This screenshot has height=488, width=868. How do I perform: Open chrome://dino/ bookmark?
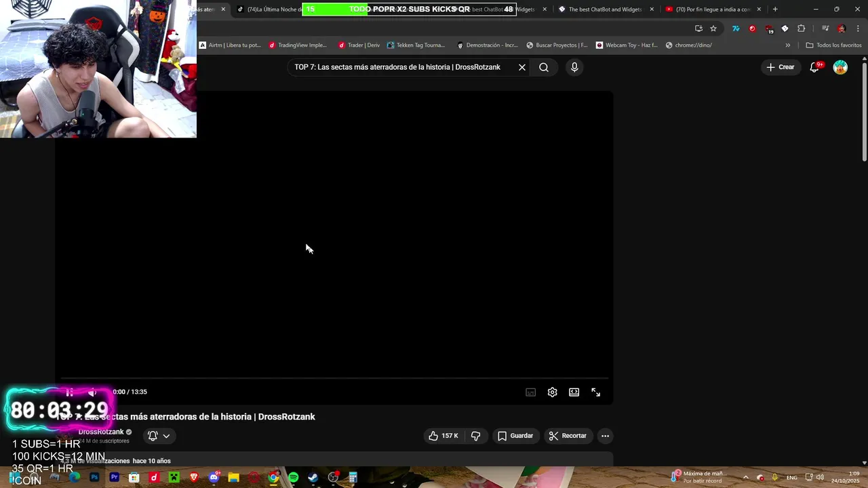click(x=689, y=45)
